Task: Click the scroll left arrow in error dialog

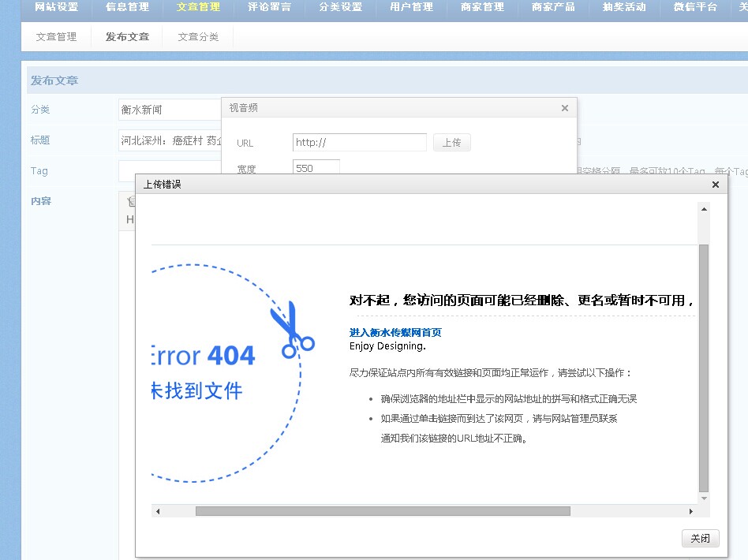Action: coord(158,511)
